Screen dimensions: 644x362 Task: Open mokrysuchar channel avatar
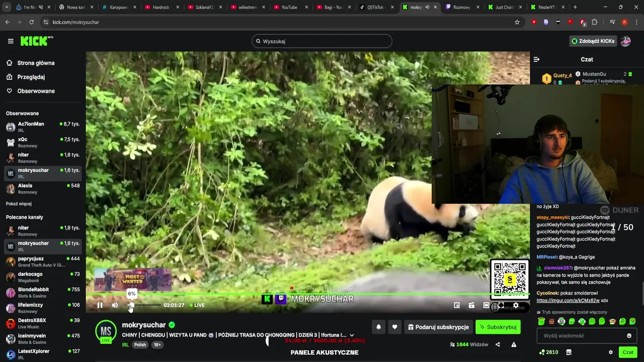(x=106, y=331)
